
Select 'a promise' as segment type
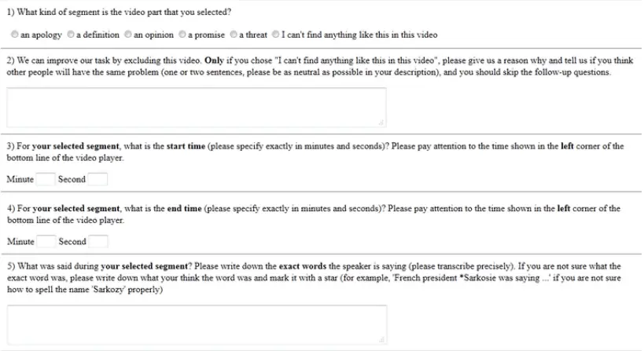[x=182, y=35]
